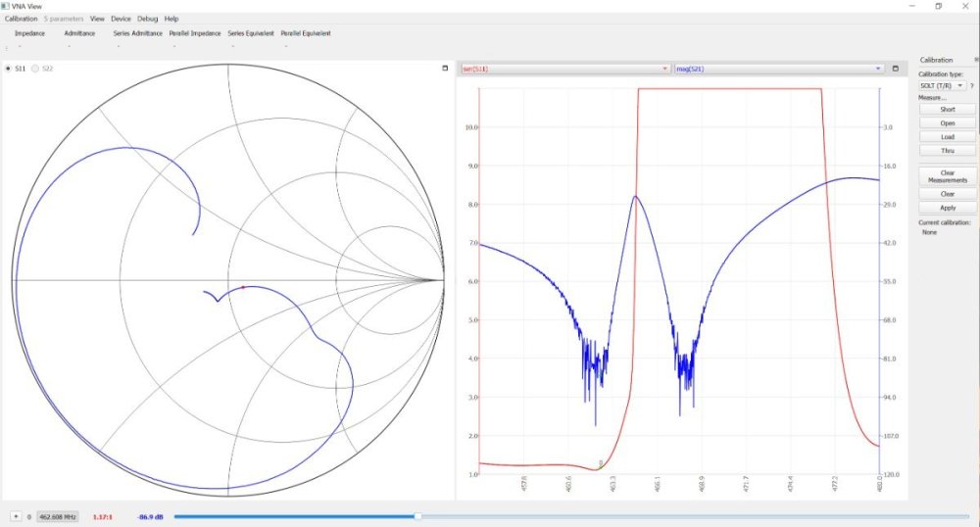Expand the SOLT (T/R) calibration type dropdown
980x527 pixels.
coord(941,86)
